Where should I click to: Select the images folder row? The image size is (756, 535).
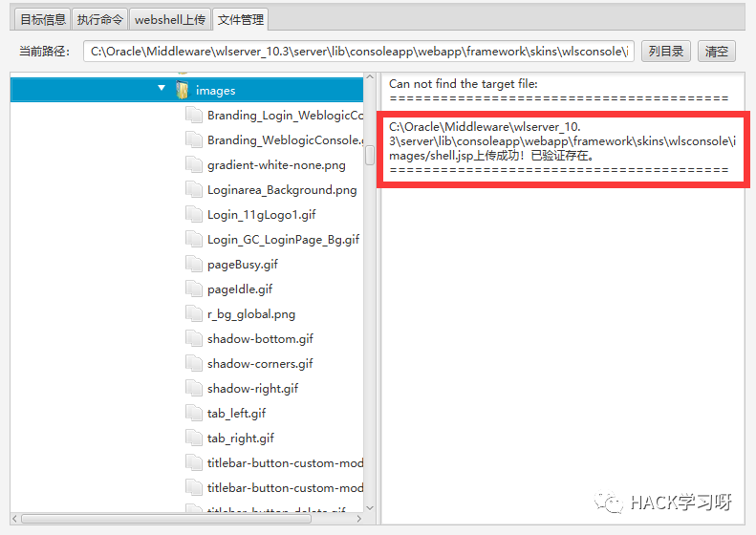(186, 90)
